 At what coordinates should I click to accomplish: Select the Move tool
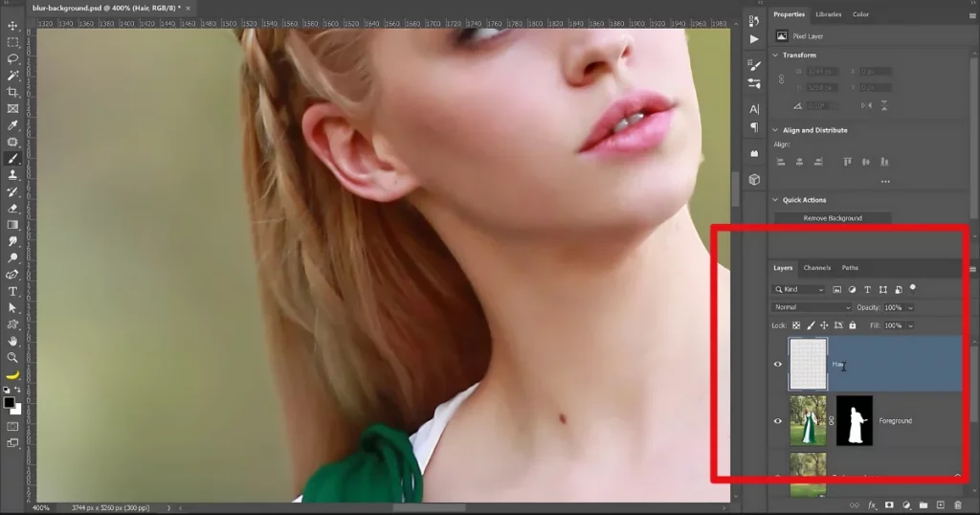(x=12, y=26)
